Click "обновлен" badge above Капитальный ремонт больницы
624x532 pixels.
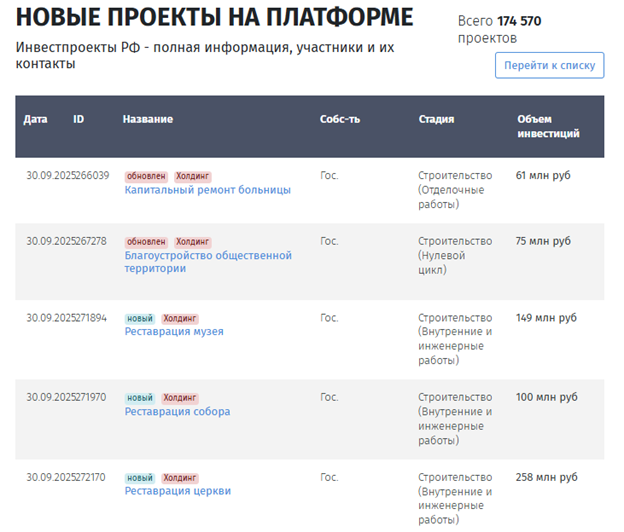click(146, 176)
